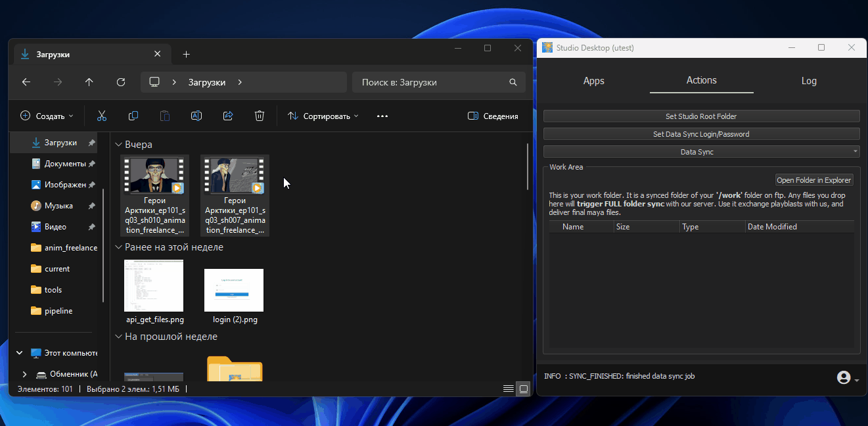This screenshot has height=426, width=868.
Task: Switch to details list view icon
Action: click(508, 389)
